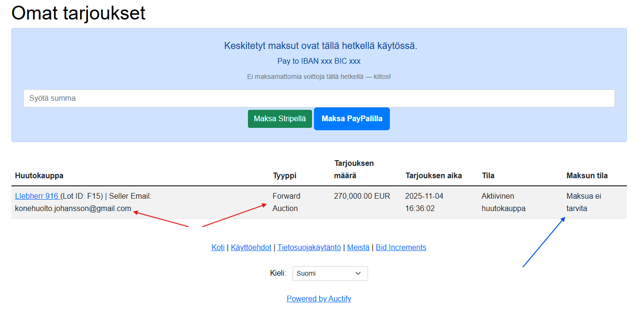This screenshot has height=318, width=644.
Task: Follow the Powered by Auctify link
Action: [x=319, y=299]
